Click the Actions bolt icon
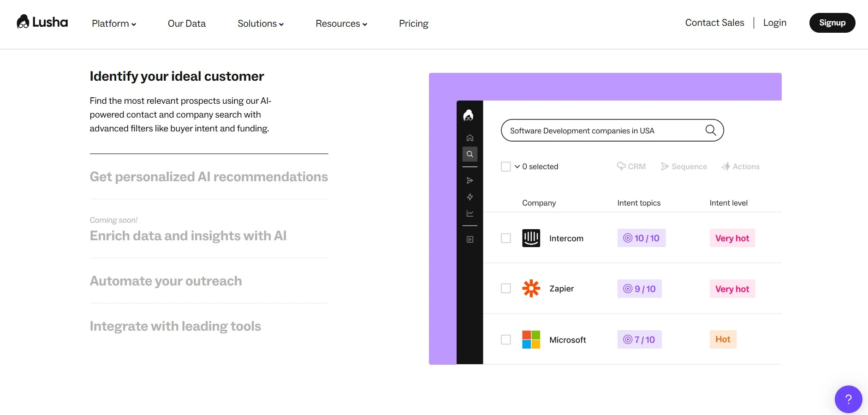868x415 pixels. click(x=726, y=166)
